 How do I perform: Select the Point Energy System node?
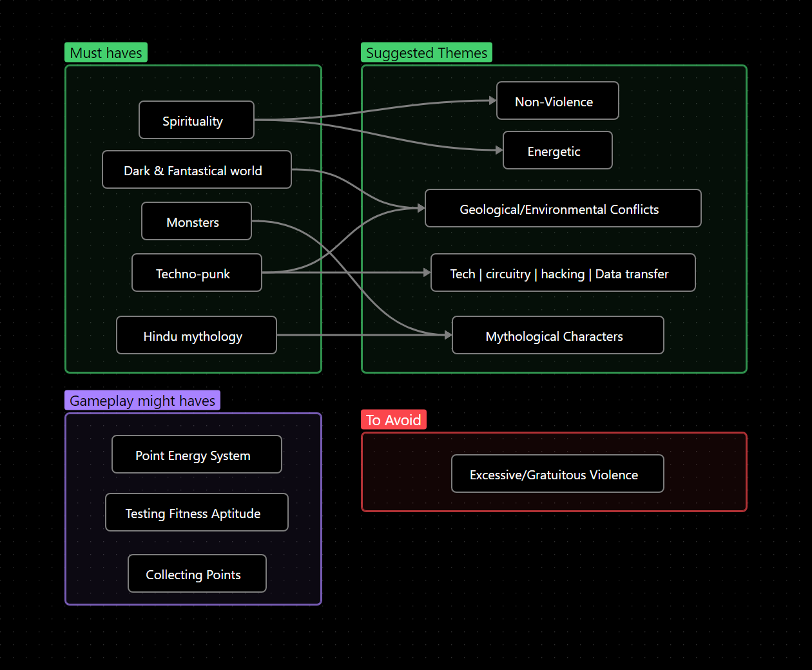197,454
